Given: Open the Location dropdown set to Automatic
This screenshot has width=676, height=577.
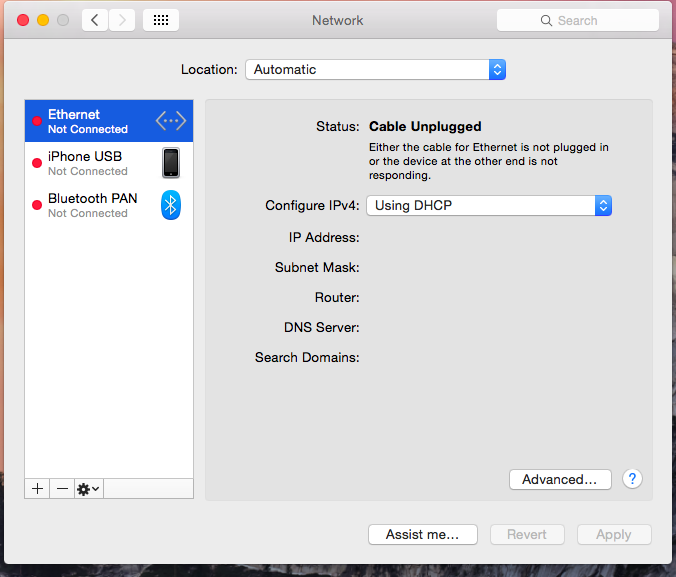Looking at the screenshot, I should (x=376, y=69).
